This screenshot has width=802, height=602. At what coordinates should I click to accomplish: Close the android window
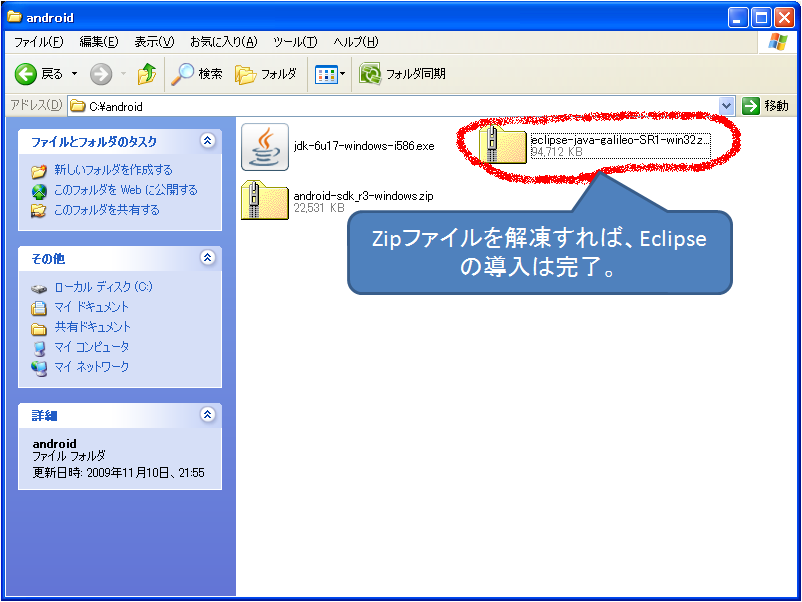pos(784,18)
